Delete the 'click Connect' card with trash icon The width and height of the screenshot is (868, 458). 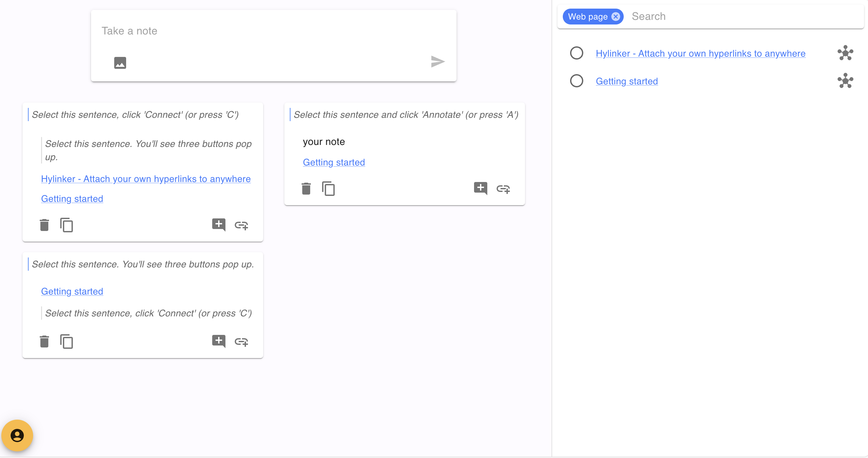[44, 225]
